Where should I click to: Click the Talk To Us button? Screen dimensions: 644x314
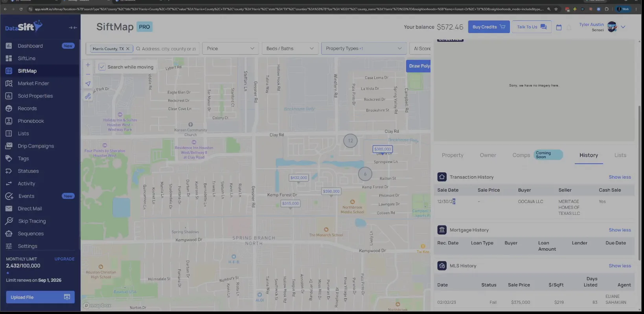(532, 27)
